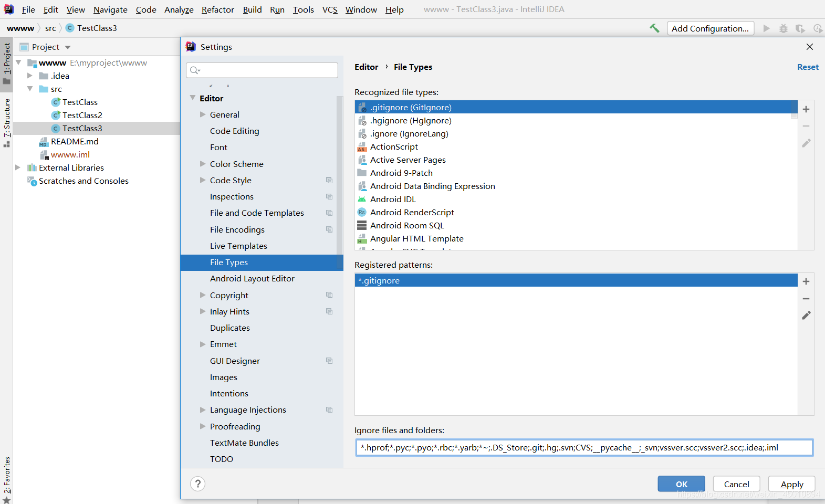Close the Settings dialog with X
The image size is (825, 504).
point(810,47)
